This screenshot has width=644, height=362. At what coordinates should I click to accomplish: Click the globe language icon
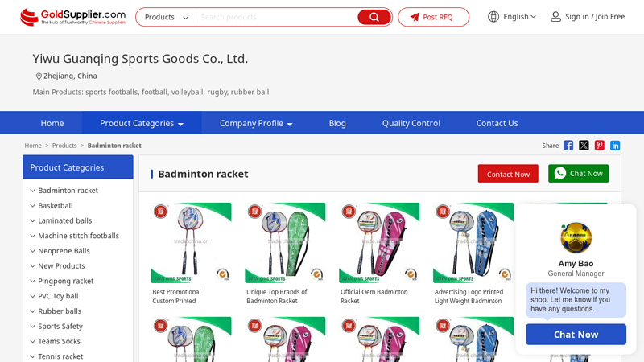point(493,17)
